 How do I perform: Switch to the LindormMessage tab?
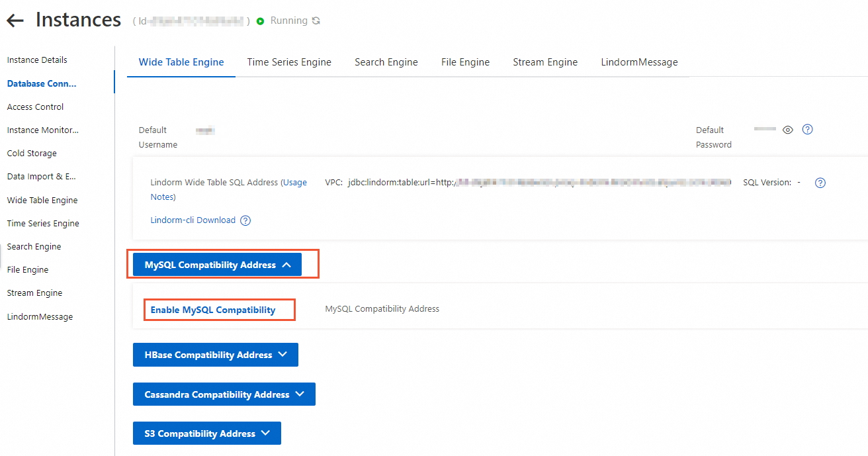tap(639, 62)
